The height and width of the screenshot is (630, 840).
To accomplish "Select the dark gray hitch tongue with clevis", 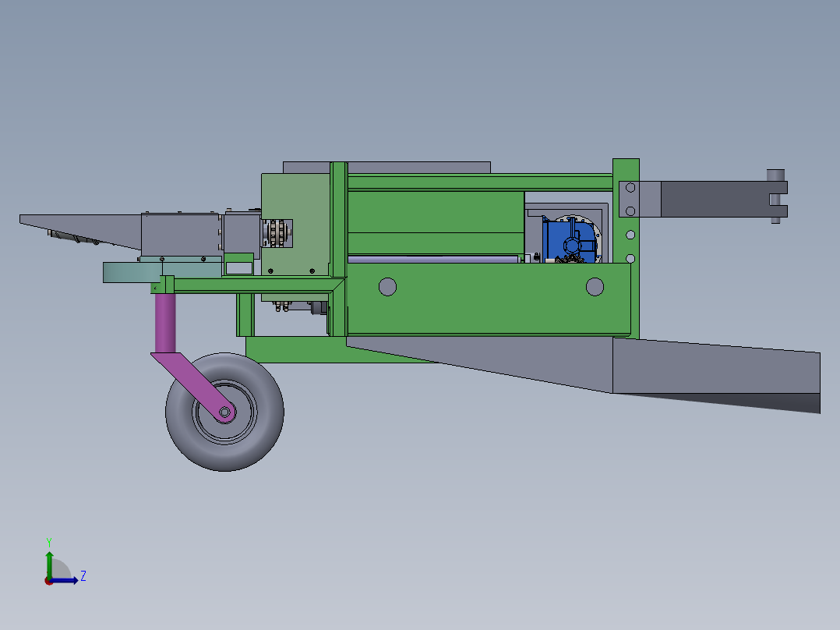I will [723, 199].
